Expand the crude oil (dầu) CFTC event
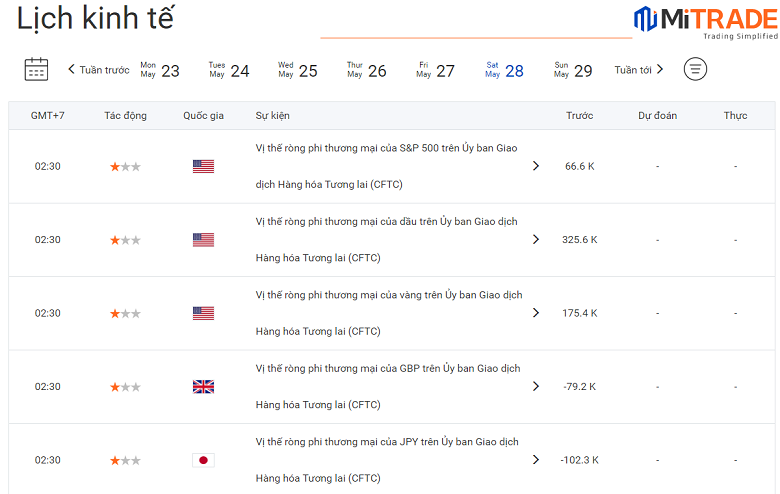 click(535, 240)
